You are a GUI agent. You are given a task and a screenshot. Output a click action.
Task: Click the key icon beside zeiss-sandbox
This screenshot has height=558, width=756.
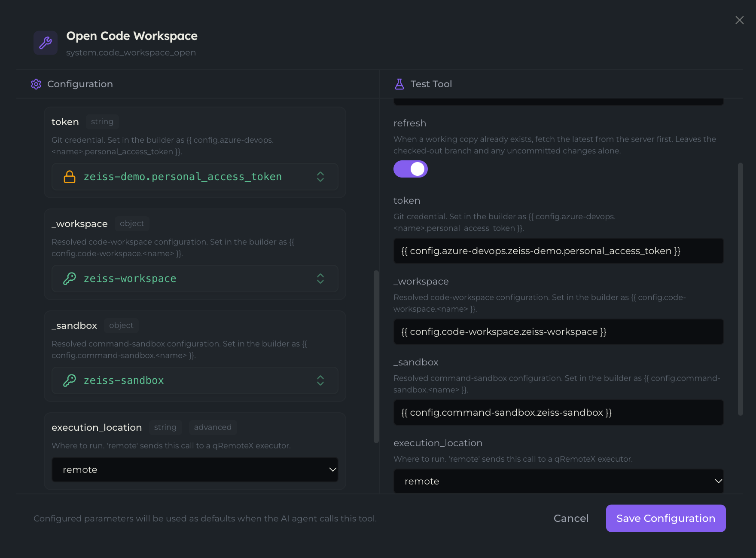point(70,380)
